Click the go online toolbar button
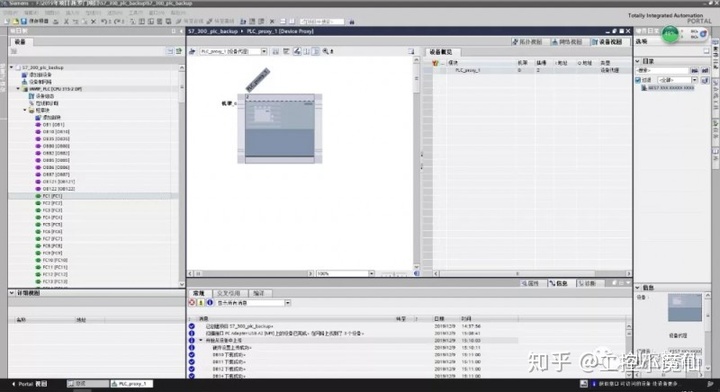Screen dimensions: 720x392 click(x=190, y=22)
